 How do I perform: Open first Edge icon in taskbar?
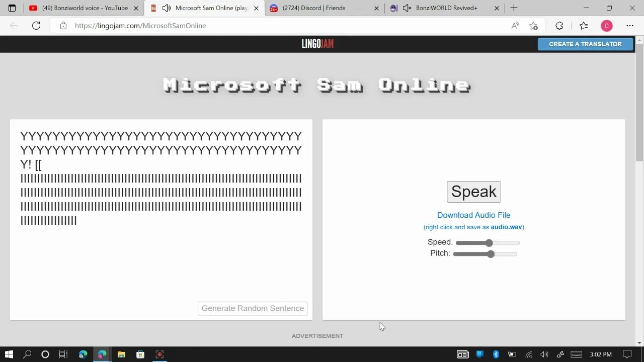83,354
